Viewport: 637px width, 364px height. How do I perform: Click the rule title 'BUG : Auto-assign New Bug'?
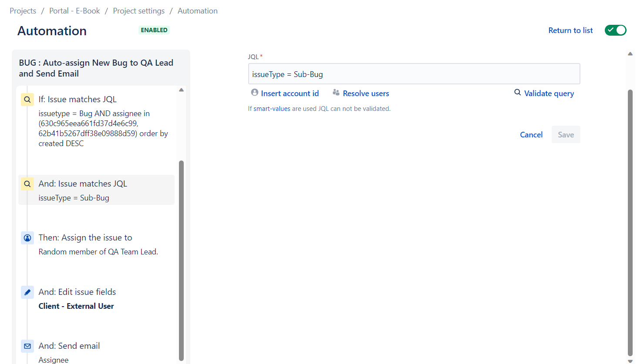pyautogui.click(x=96, y=68)
